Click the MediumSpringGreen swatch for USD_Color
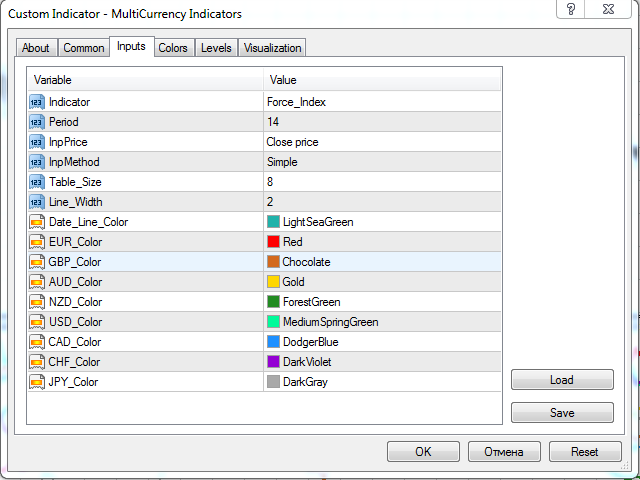The height and width of the screenshot is (480, 640). point(273,322)
